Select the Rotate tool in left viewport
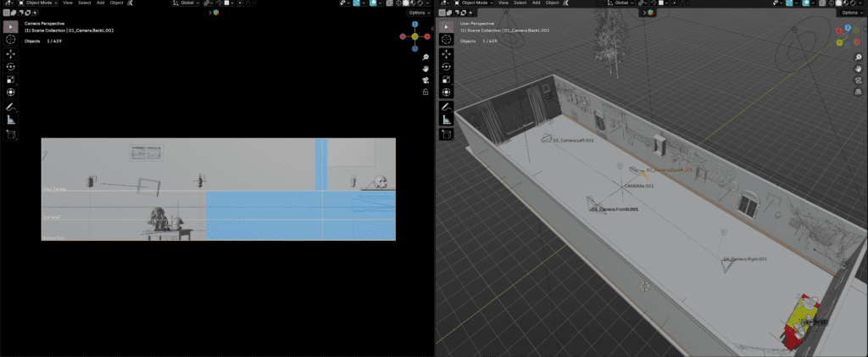This screenshot has height=357, width=868. click(11, 66)
